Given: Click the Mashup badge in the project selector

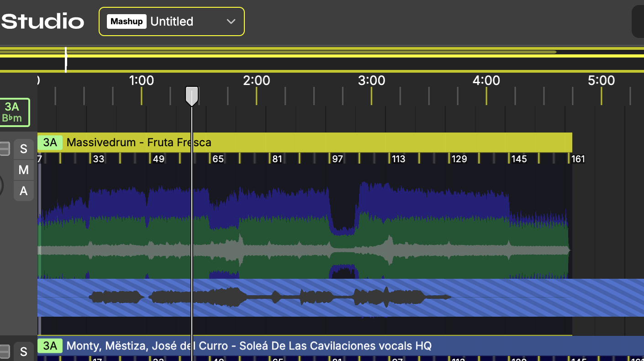Looking at the screenshot, I should click(x=127, y=21).
